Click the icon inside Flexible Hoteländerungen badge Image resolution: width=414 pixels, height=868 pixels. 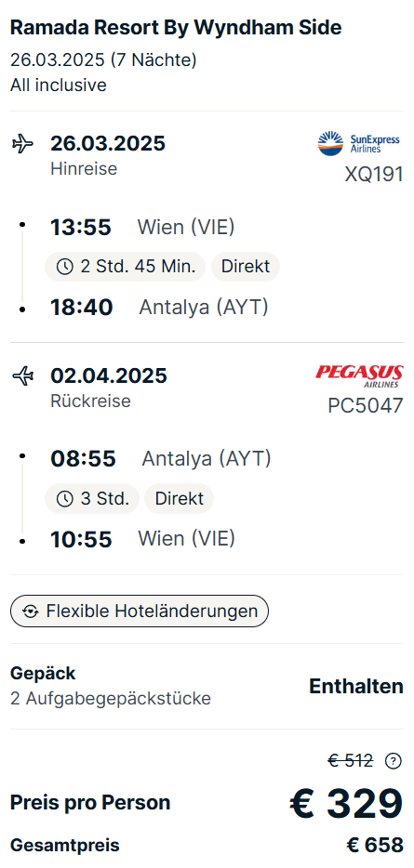[x=31, y=612]
